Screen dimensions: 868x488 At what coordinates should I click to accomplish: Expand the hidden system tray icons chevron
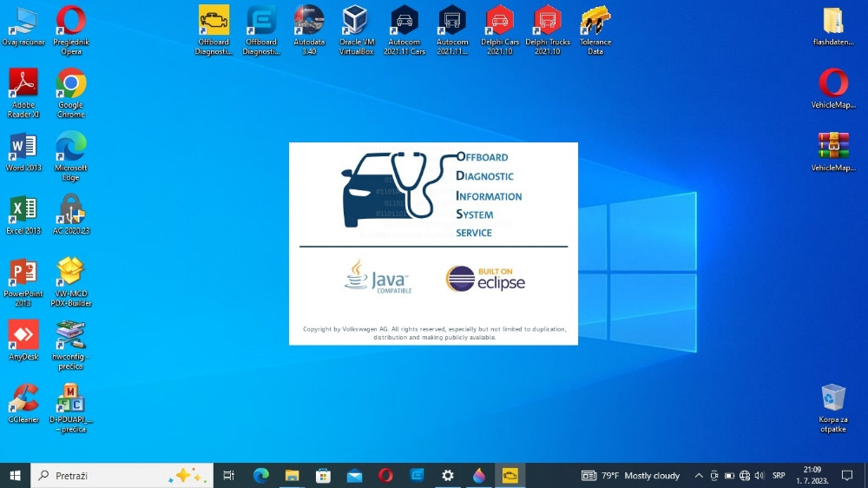click(x=699, y=475)
